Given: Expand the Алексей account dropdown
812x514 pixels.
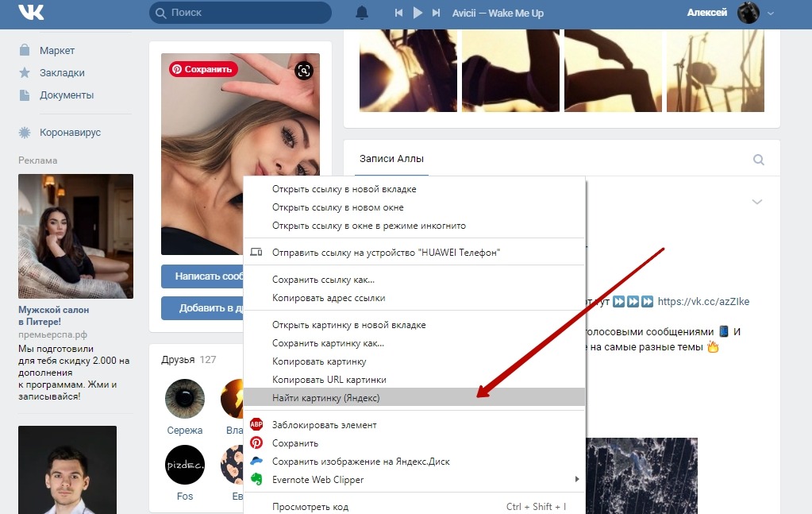Looking at the screenshot, I should [x=770, y=13].
